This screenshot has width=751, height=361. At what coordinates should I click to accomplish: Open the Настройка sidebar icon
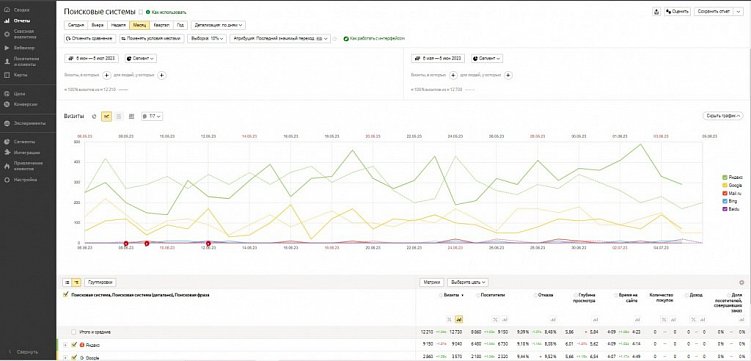coord(7,180)
